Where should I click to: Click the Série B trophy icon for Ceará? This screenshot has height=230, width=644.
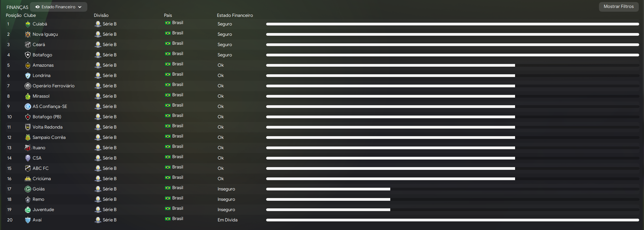pos(98,45)
